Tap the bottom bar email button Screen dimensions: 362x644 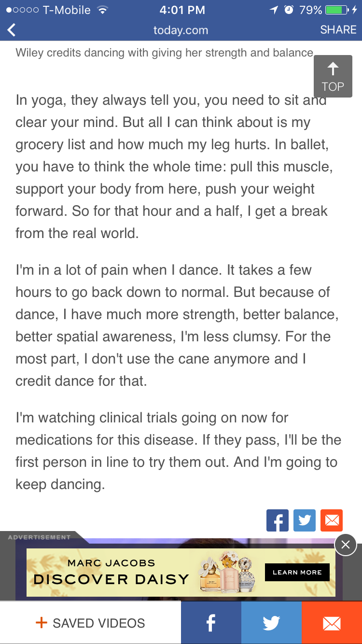332,623
